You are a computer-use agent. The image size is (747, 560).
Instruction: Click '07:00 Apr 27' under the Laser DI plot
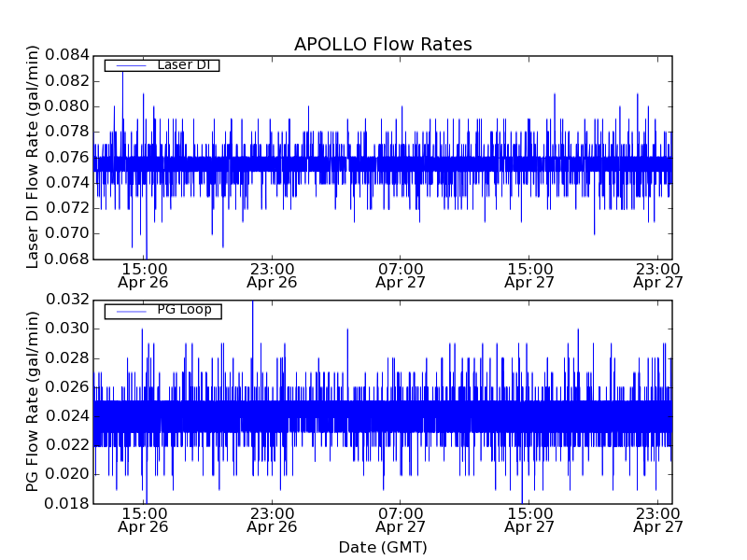point(401,275)
